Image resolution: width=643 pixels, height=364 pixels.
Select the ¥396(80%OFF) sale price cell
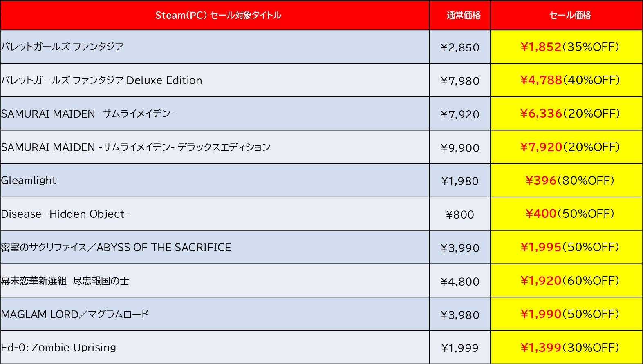coord(567,181)
